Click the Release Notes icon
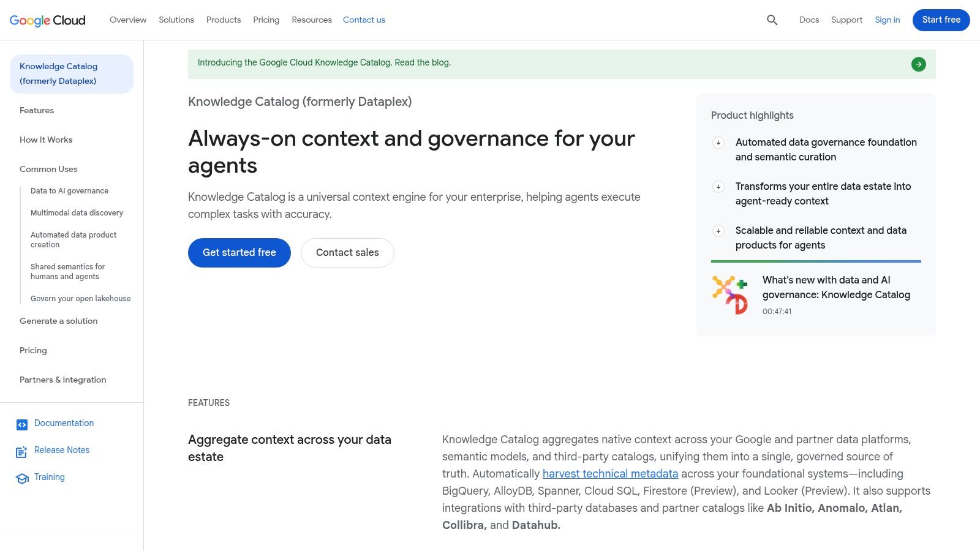 (22, 452)
